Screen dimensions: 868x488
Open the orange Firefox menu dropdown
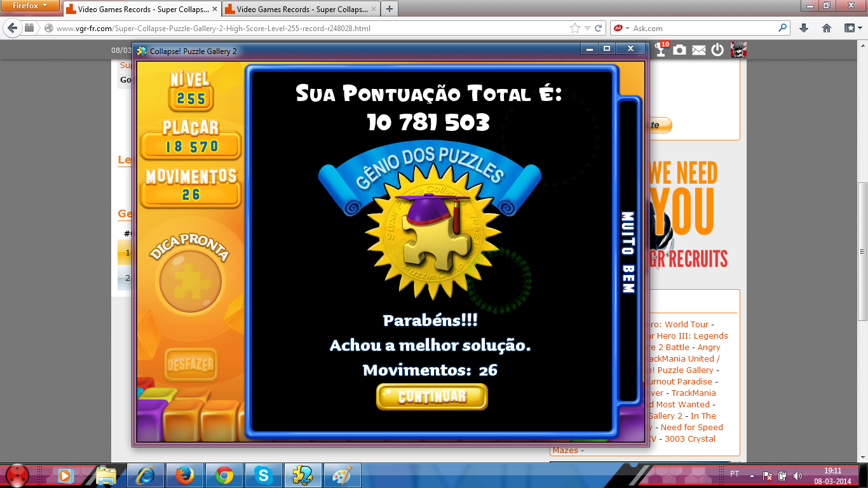31,6
